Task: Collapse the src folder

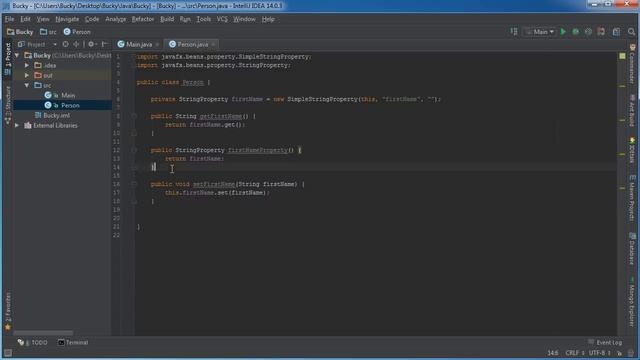Action: click(x=27, y=85)
